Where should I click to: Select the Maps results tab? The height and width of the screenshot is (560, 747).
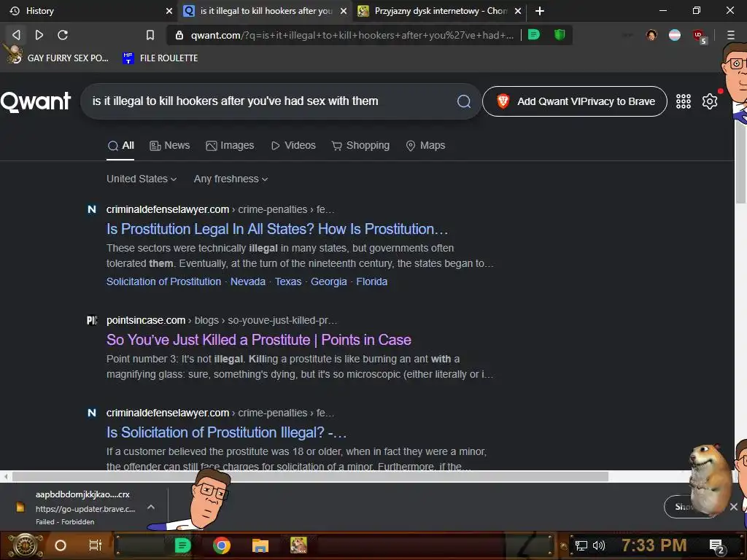click(425, 145)
